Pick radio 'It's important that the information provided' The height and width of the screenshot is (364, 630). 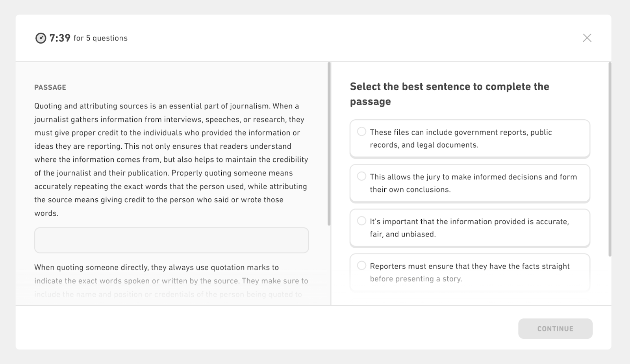click(x=361, y=221)
